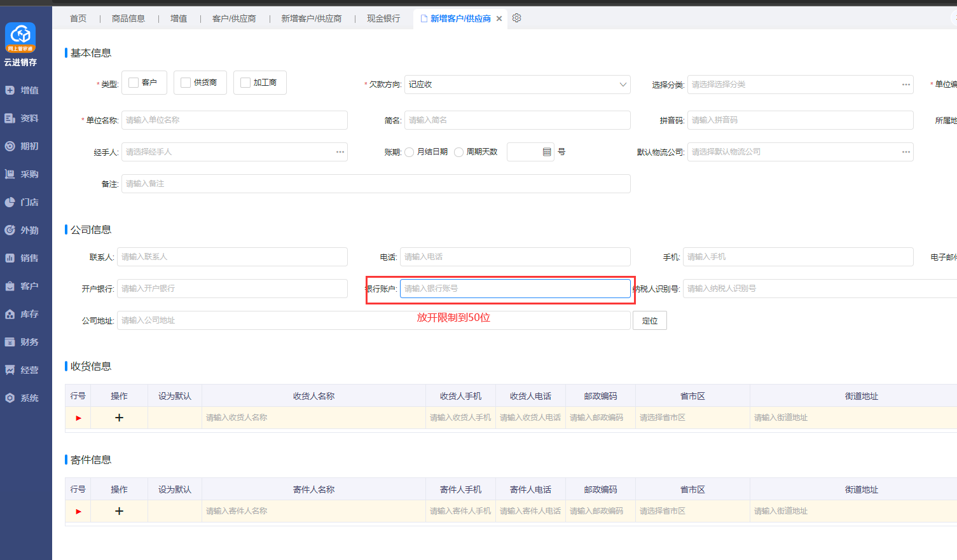
Task: Open the 门店 sidebar icon
Action: [x=10, y=202]
